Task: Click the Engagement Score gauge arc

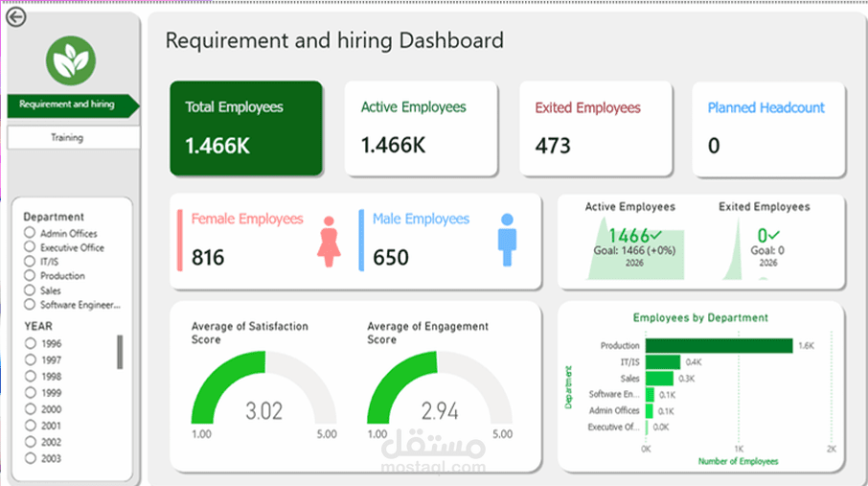Action: [x=440, y=387]
